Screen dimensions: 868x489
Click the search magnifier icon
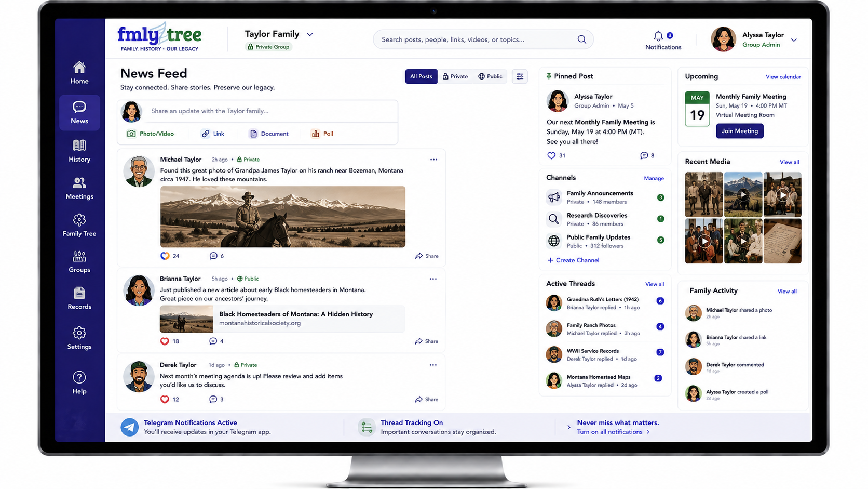pos(582,39)
